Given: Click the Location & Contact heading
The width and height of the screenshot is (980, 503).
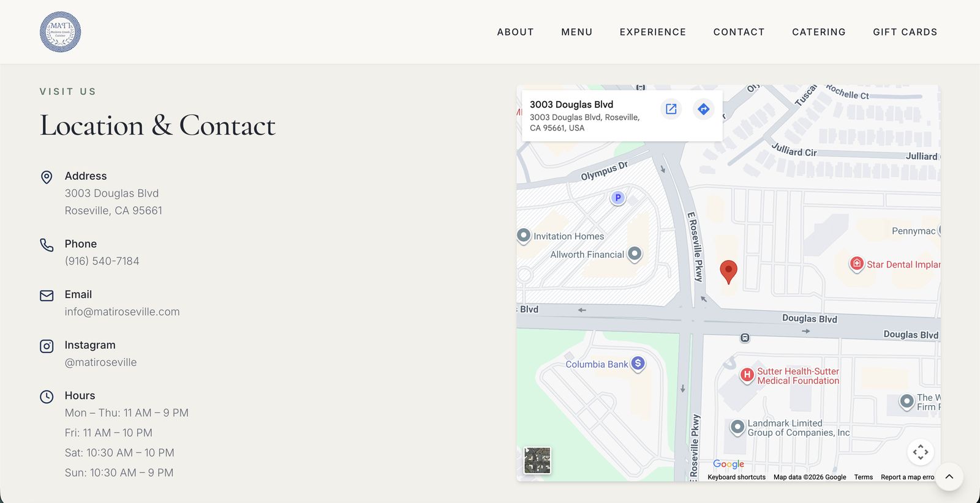Looking at the screenshot, I should pyautogui.click(x=158, y=125).
